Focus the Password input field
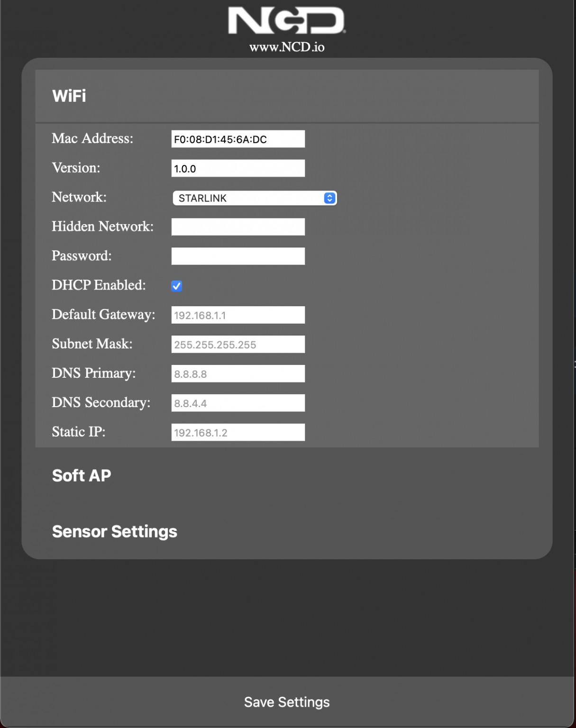Screen dimensions: 576x728 pos(238,256)
